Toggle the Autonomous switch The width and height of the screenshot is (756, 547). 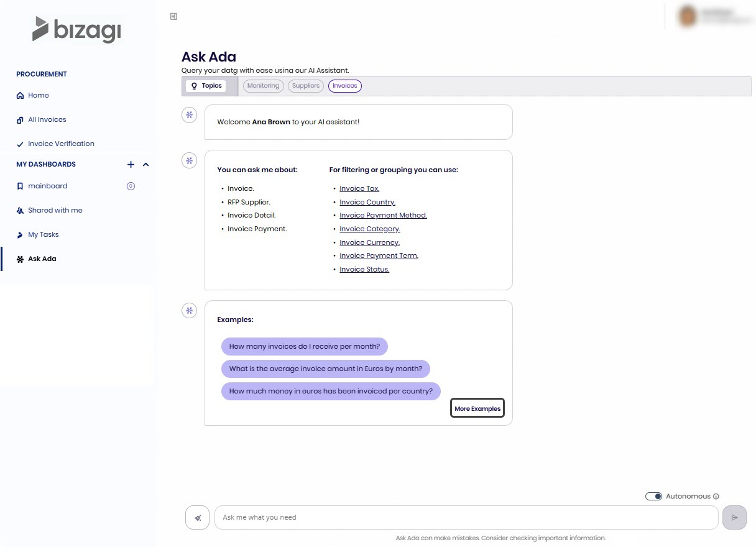(653, 497)
